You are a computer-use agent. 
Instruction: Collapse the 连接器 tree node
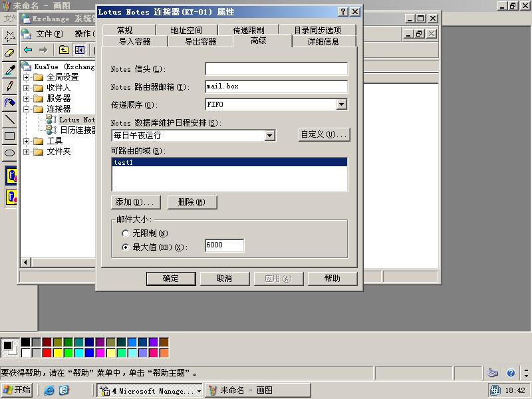[27, 109]
